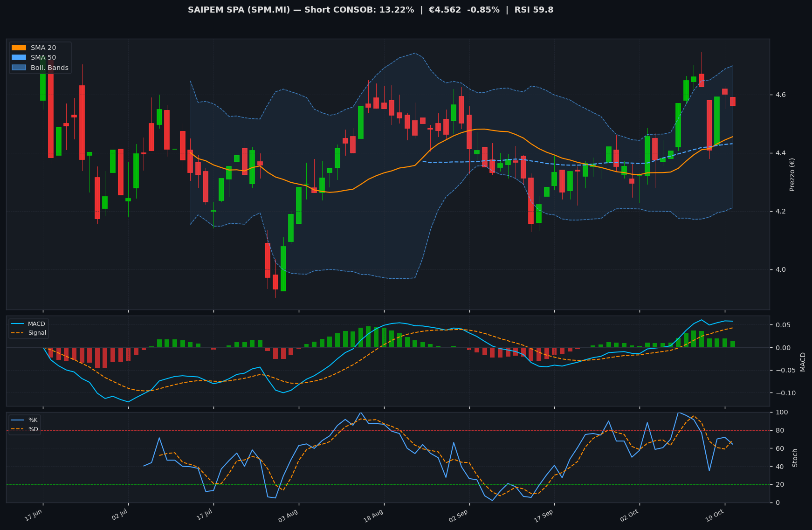Select the "Boll. Bands" legend label
The height and width of the screenshot is (530, 812).
click(x=49, y=68)
